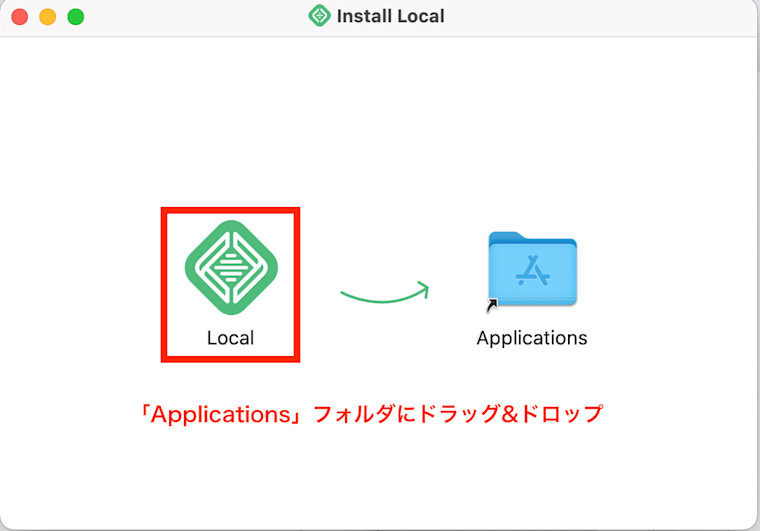The image size is (760, 531).
Task: Select the green Local app icon
Action: [231, 267]
